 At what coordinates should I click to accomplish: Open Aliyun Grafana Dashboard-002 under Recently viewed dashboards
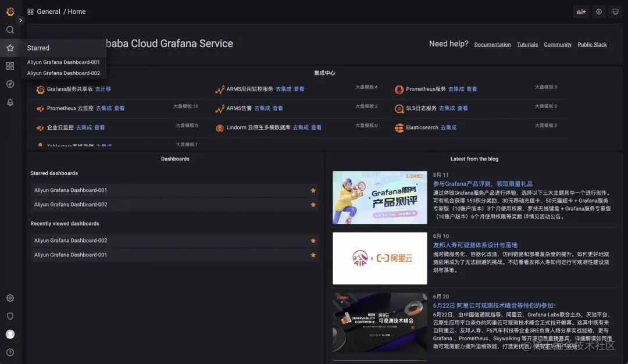pyautogui.click(x=174, y=241)
